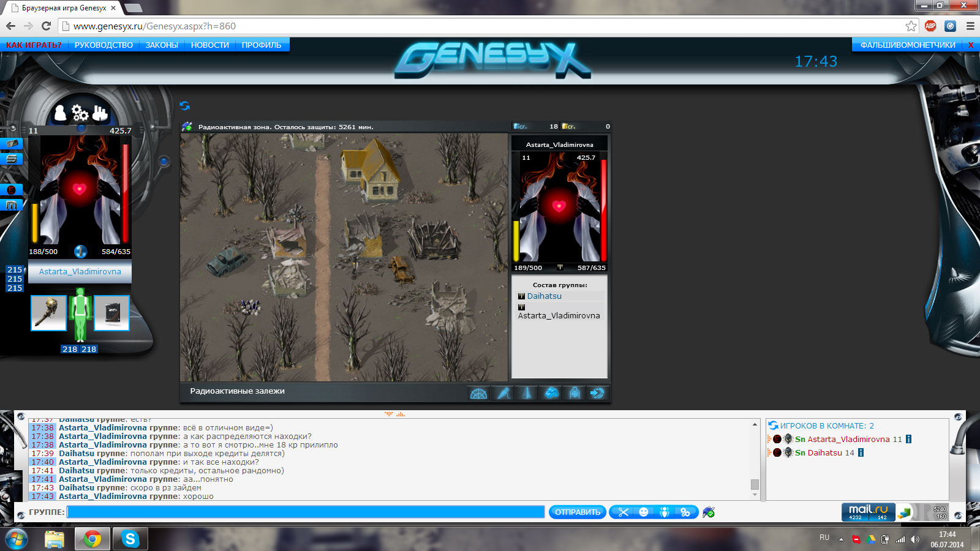Open the Adblock Plus extension icon

pyautogui.click(x=930, y=26)
